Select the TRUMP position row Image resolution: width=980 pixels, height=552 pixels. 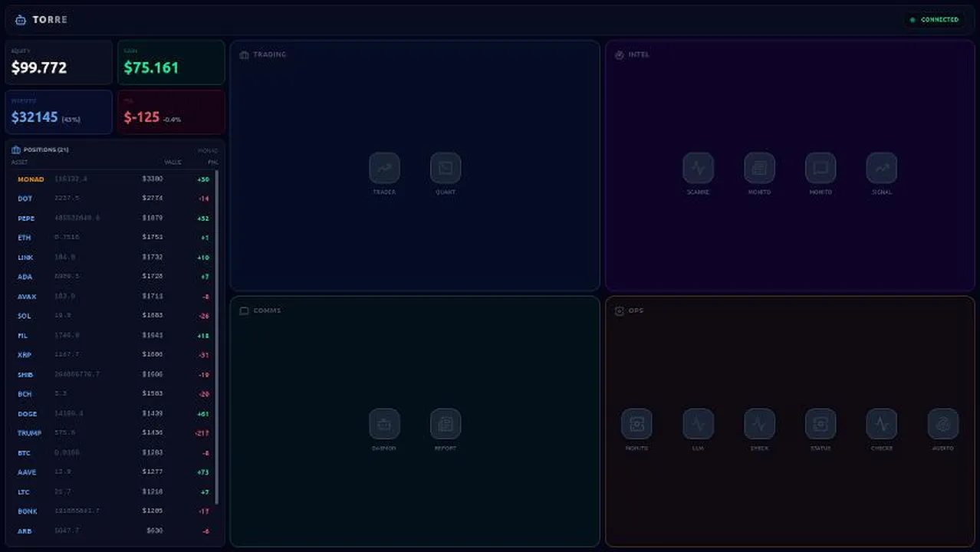pyautogui.click(x=113, y=433)
